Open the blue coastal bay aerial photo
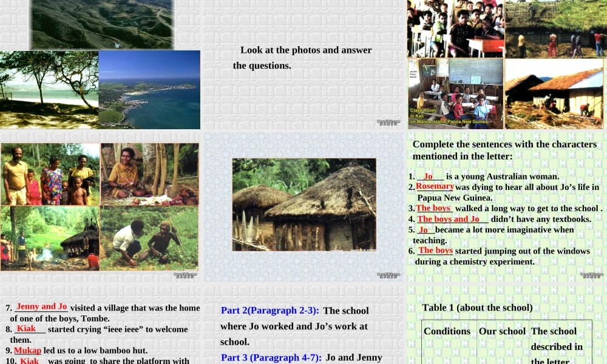This screenshot has height=364, width=607. pos(149,90)
